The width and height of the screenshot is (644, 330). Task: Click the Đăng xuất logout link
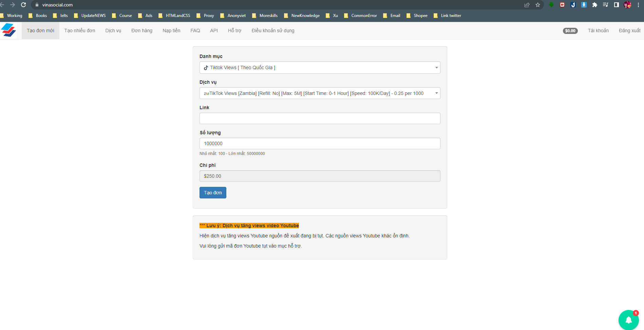[x=629, y=31]
